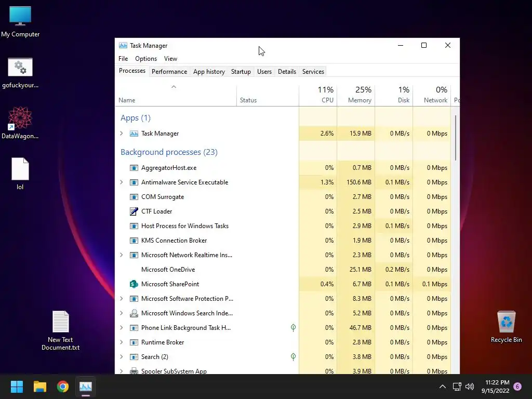Click the Microsoft Network Realtime Inspection icon
The image size is (532, 399).
[x=134, y=255]
